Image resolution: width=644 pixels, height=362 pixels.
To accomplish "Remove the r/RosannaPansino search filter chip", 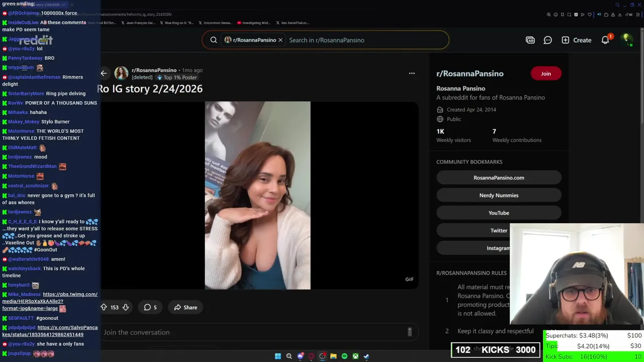I will [x=280, y=40].
